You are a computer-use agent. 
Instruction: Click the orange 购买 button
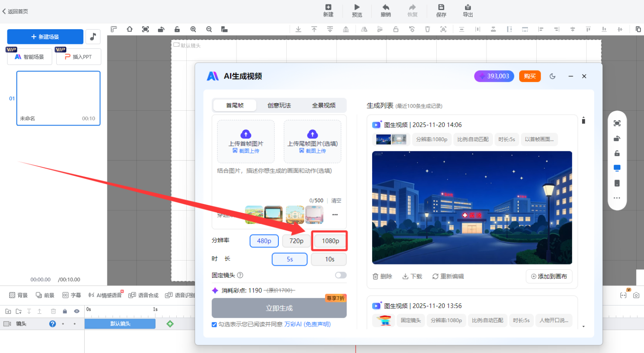pyautogui.click(x=530, y=76)
